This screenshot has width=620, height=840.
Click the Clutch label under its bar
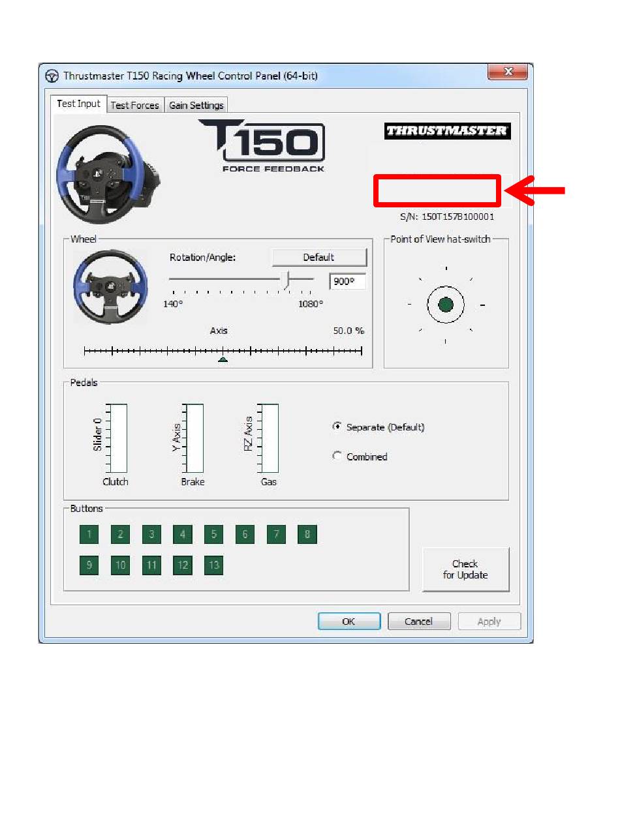pos(116,482)
